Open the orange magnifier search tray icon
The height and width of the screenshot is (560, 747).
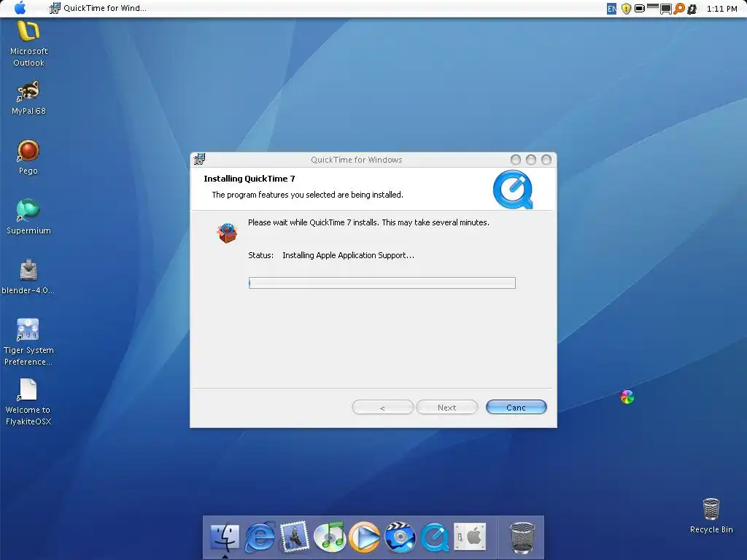[x=679, y=9]
